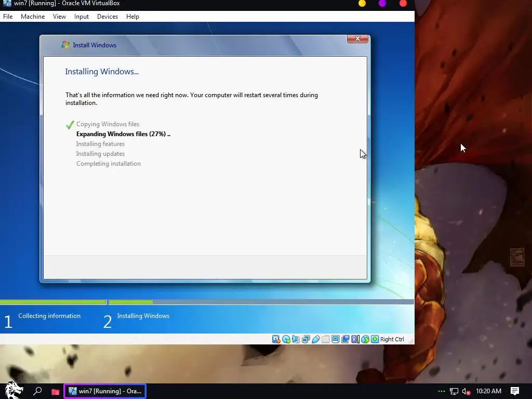Click the keyboard capture green arrow icon
Screen dimensions: 532x399
375,339
